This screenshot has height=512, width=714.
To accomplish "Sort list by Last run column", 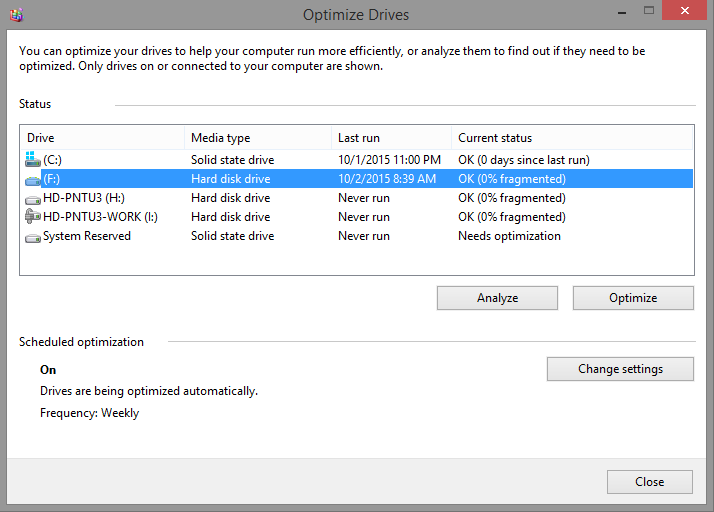I will tap(390, 138).
